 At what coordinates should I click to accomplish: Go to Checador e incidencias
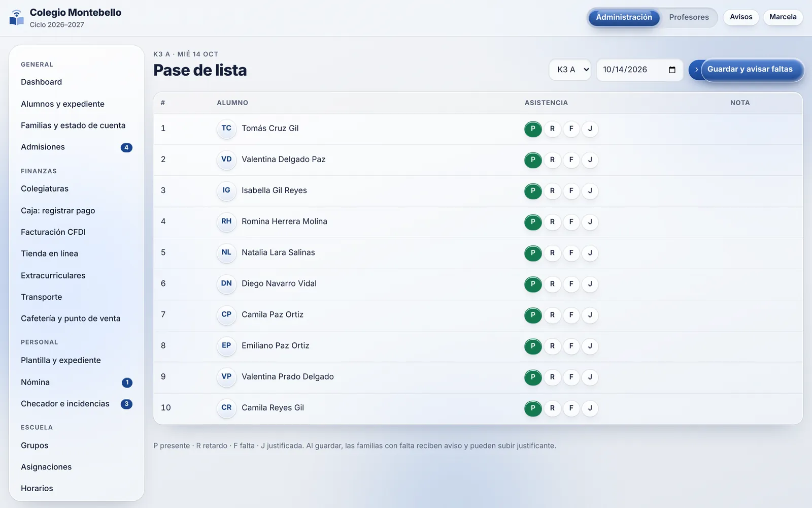tap(77, 404)
